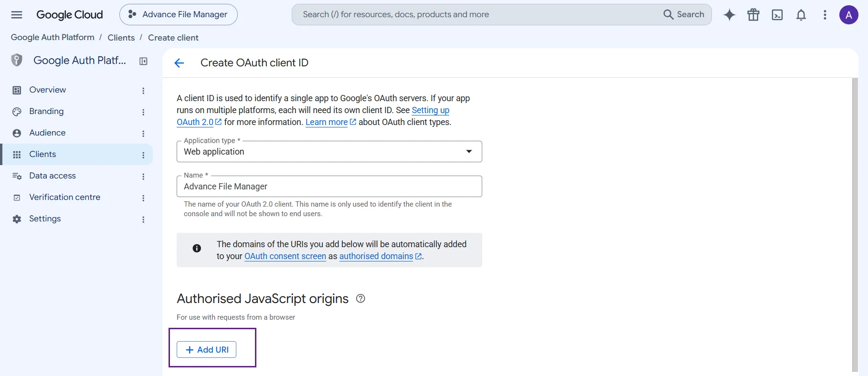Click into the Name input field

(x=329, y=187)
